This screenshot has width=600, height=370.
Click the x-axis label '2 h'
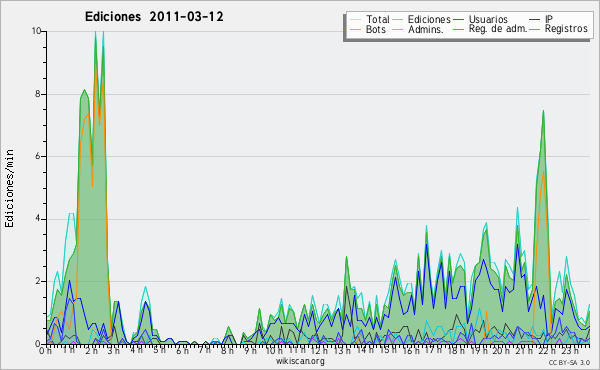click(91, 350)
